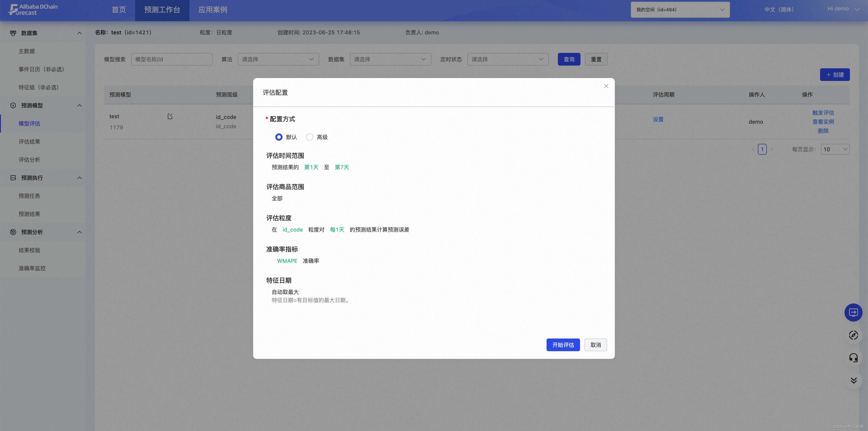This screenshot has width=868, height=431.
Task: Open the 每页显示 page size dropdown
Action: (x=835, y=149)
